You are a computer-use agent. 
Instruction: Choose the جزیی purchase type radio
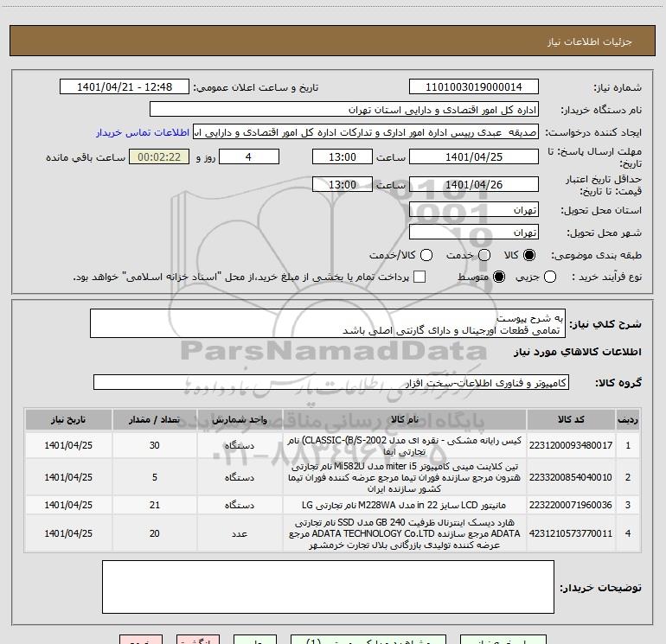point(549,277)
